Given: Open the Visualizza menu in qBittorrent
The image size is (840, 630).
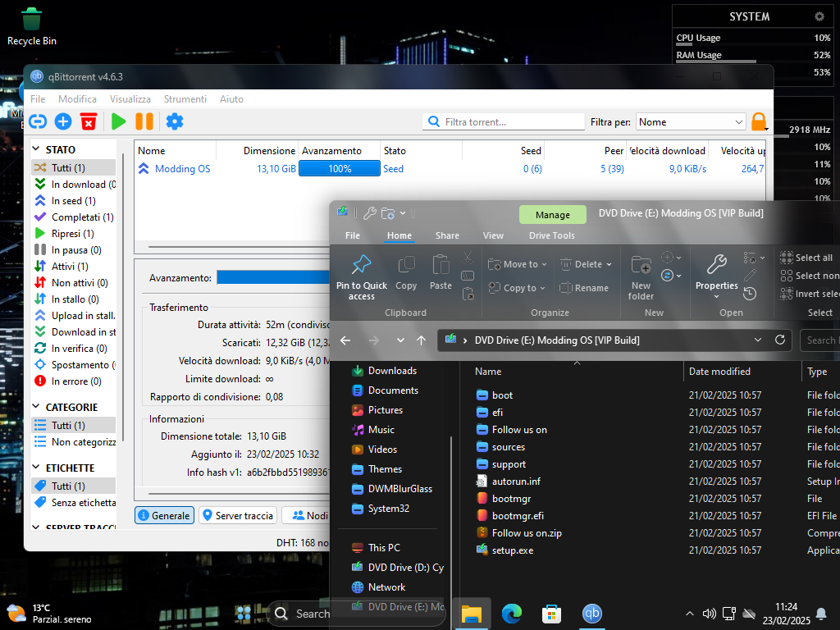Looking at the screenshot, I should tap(130, 99).
